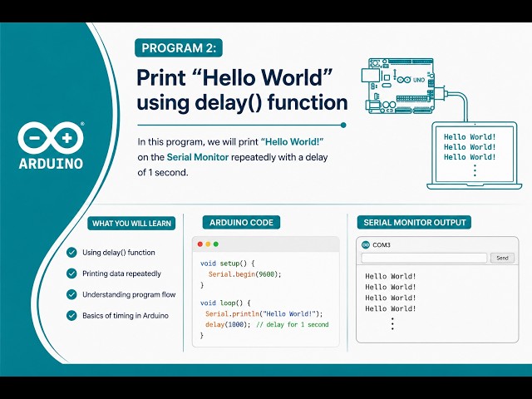
Task: Click the PROGRAM 2: badge
Action: (x=179, y=48)
